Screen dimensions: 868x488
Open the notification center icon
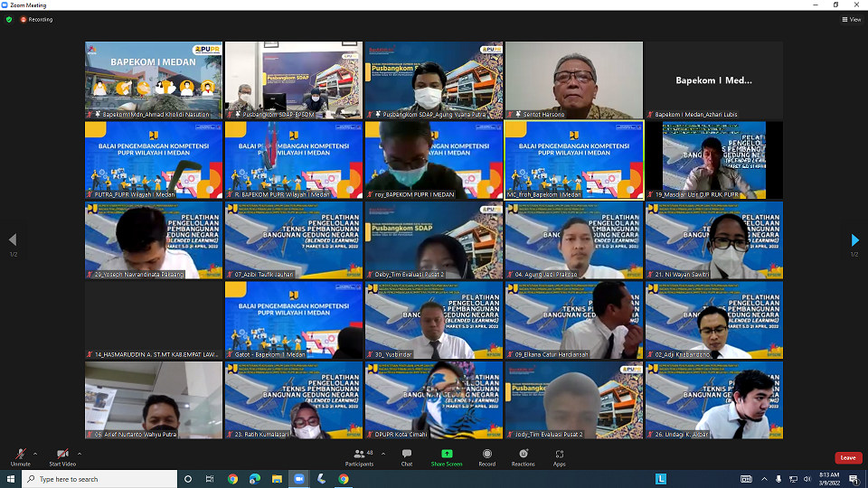(854, 479)
